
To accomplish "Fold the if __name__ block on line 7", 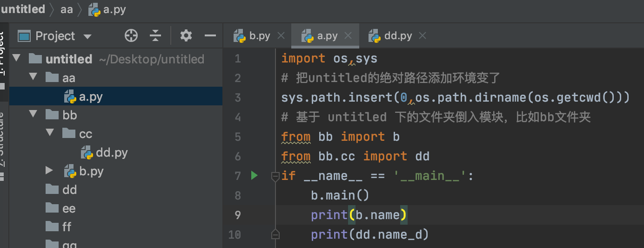I will (275, 176).
